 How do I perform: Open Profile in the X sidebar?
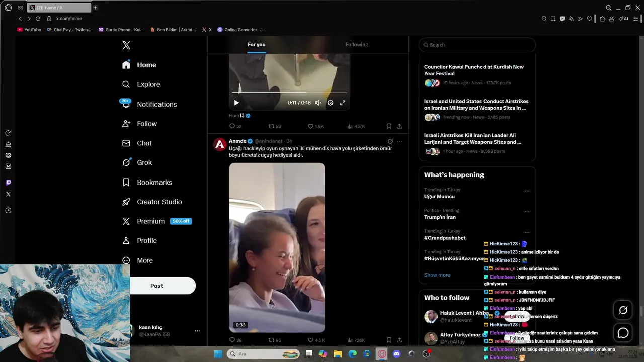tap(139, 241)
